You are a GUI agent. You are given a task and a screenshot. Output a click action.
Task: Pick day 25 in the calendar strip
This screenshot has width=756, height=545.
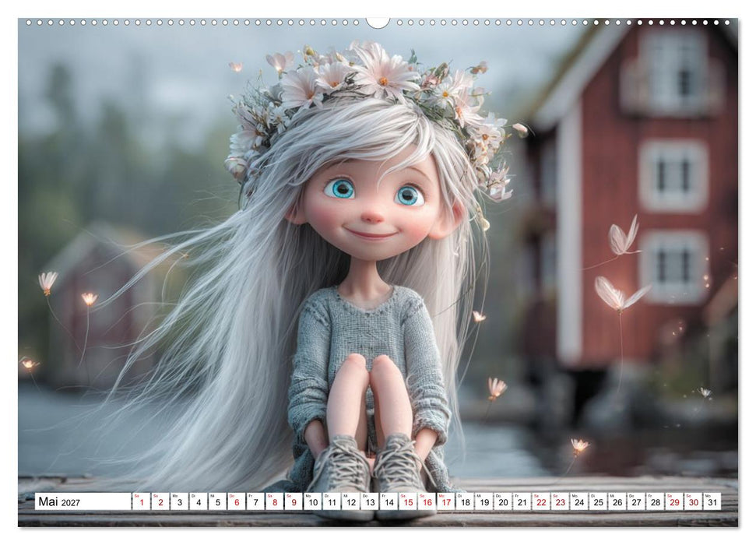[599, 501]
